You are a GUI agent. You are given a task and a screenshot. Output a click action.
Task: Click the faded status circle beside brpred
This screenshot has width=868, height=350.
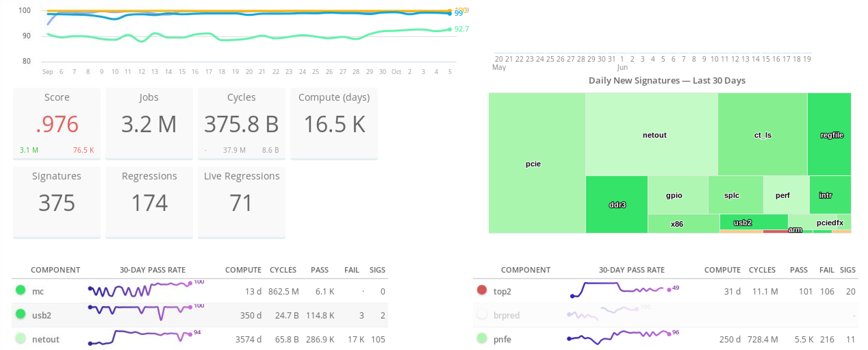482,314
